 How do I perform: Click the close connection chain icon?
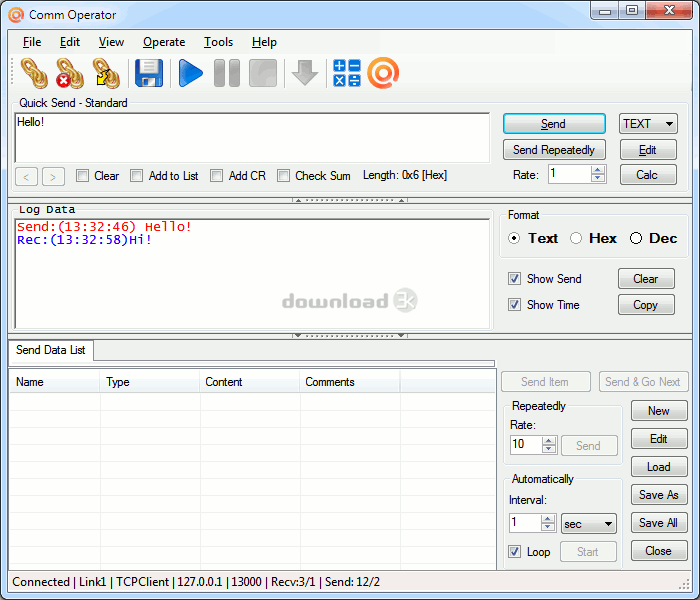[x=69, y=73]
